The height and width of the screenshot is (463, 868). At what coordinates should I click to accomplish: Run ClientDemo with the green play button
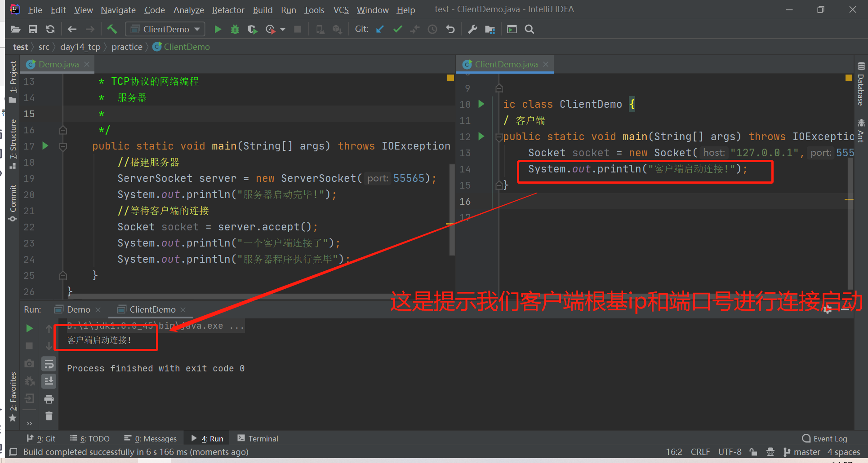pyautogui.click(x=218, y=30)
